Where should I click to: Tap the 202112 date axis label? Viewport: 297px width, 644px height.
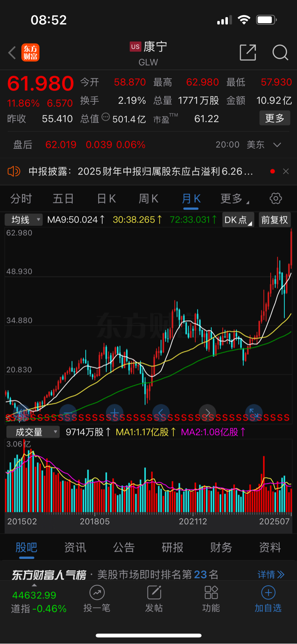193,521
